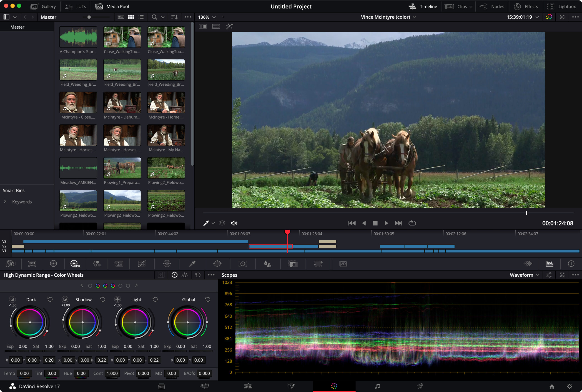Open the RGB Mixer palette
Image resolution: width=582 pixels, height=392 pixels.
(x=97, y=264)
